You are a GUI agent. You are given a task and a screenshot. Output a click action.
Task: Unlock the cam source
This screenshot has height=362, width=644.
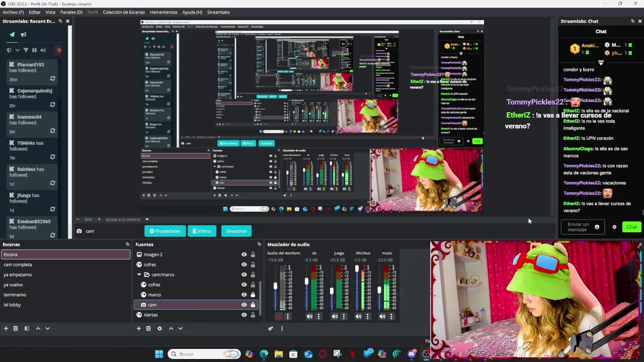tap(253, 305)
